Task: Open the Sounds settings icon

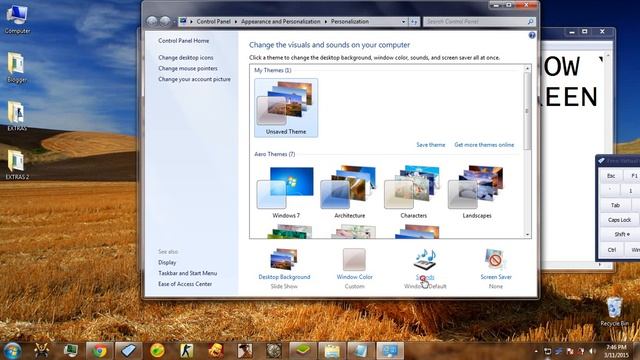Action: click(x=425, y=260)
